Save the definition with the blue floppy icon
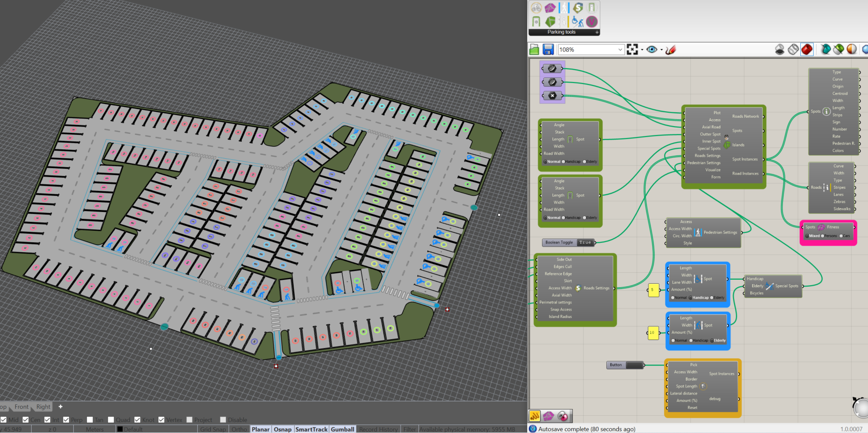Image resolution: width=868 pixels, height=433 pixels. tap(548, 49)
